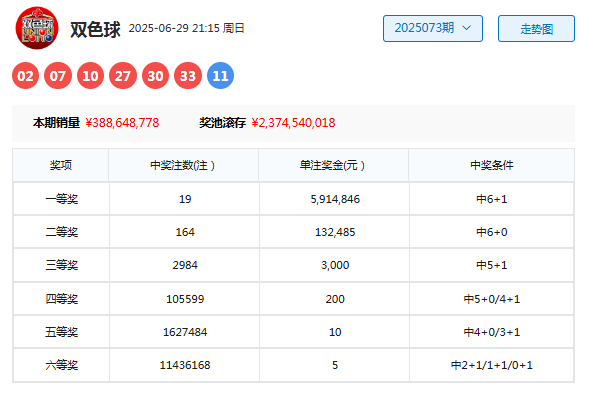Click the fifth prize amount cell
This screenshot has width=589, height=398.
334,332
